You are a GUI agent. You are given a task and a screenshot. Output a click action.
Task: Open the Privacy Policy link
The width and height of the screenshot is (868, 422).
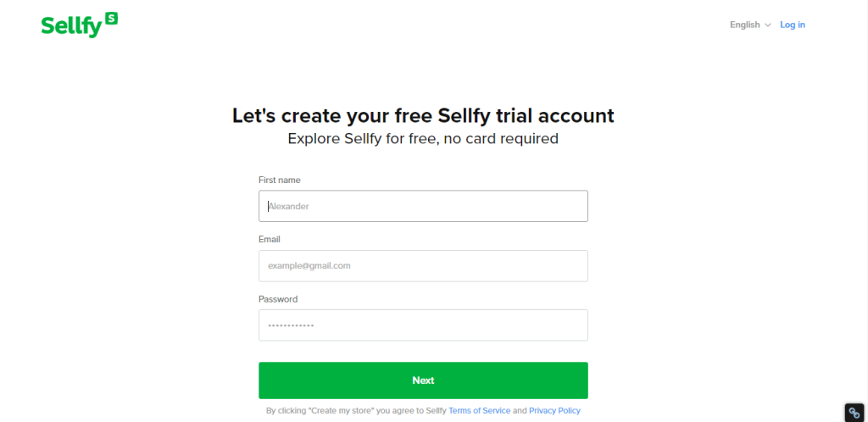click(554, 411)
